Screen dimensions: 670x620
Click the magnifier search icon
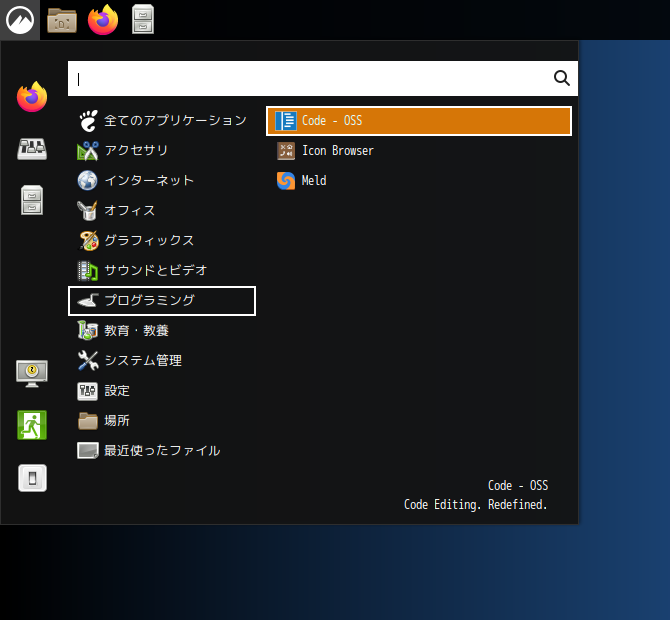tap(561, 78)
